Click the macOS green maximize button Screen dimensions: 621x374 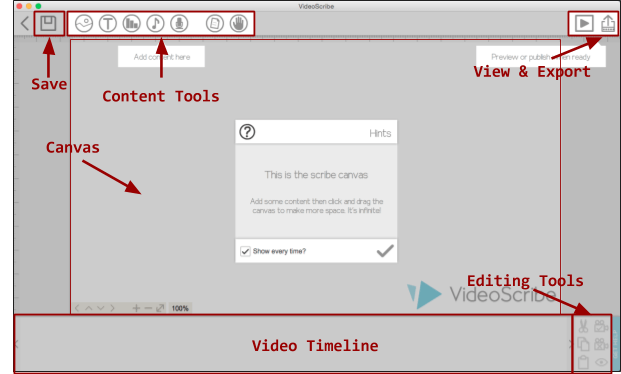click(38, 6)
